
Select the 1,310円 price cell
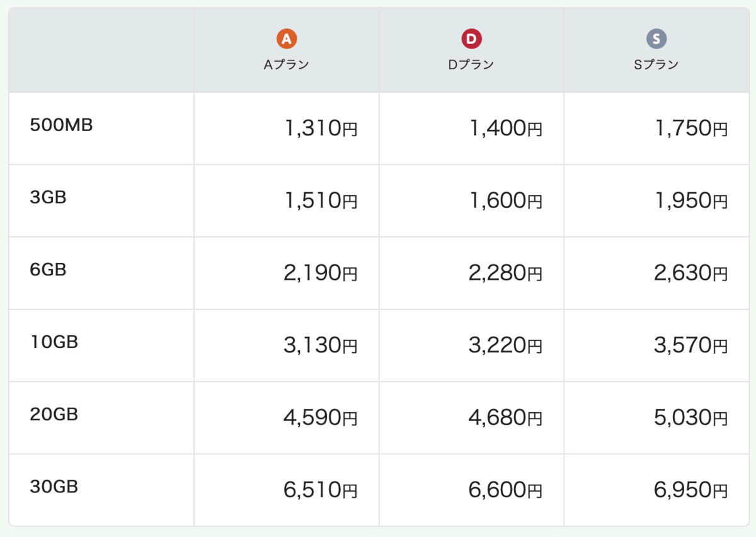click(321, 129)
